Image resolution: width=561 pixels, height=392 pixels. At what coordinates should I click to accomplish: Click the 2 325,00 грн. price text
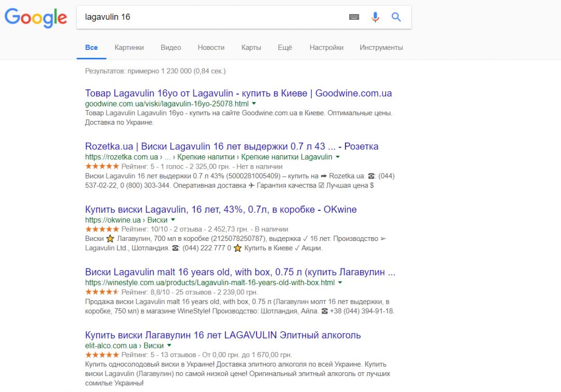[210, 167]
